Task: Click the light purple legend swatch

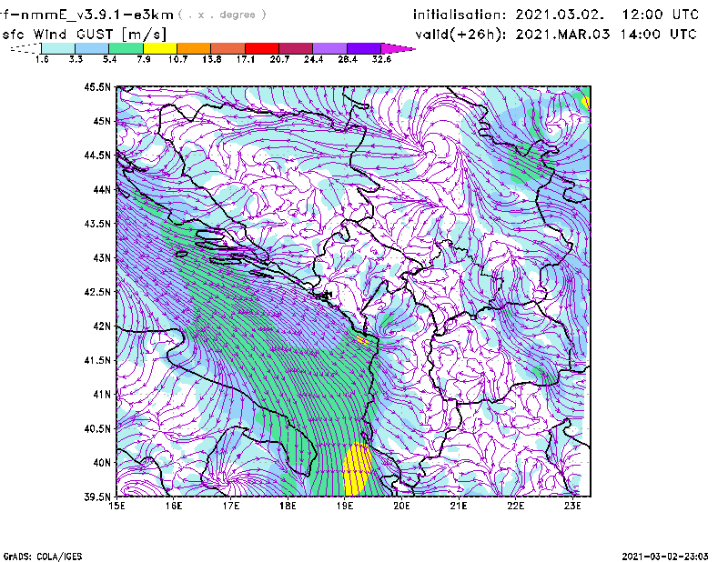Action: pos(330,48)
